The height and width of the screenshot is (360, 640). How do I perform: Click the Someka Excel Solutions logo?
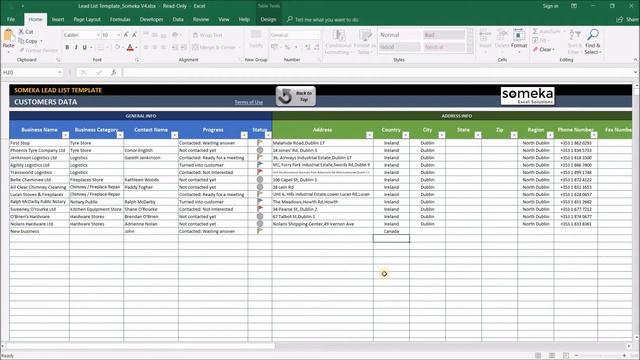click(x=527, y=96)
